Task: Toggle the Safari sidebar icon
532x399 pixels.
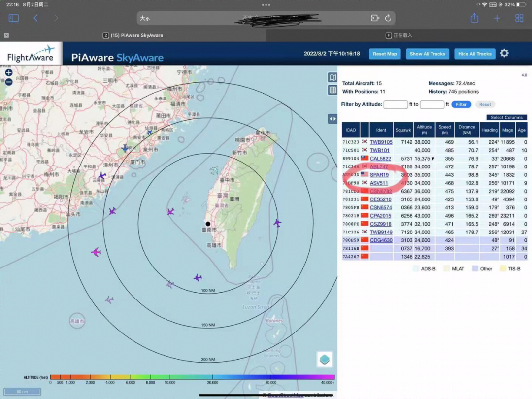Action: pos(14,18)
